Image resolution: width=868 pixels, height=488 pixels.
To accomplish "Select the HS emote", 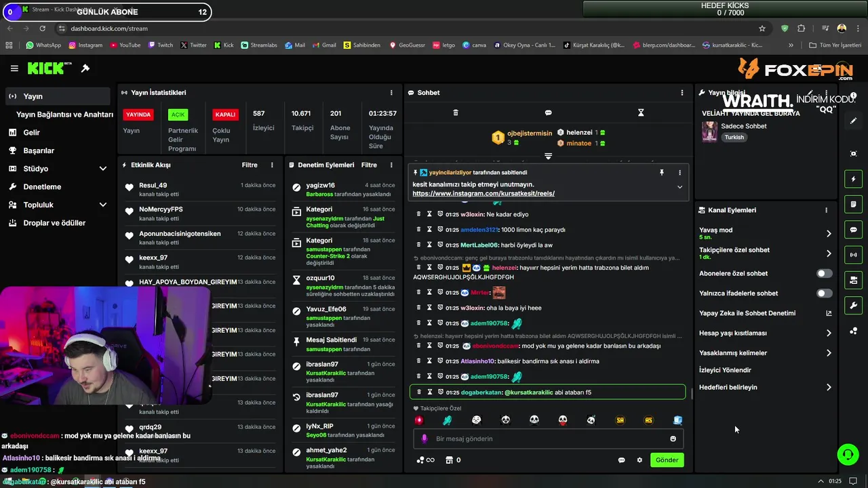I will tap(648, 420).
